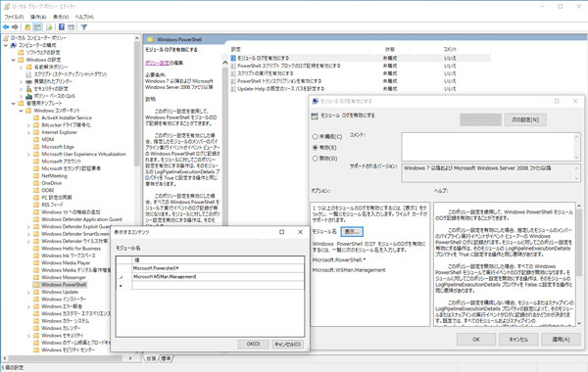
Task: Click the 次の設定(N) button
Action: pyautogui.click(x=525, y=119)
